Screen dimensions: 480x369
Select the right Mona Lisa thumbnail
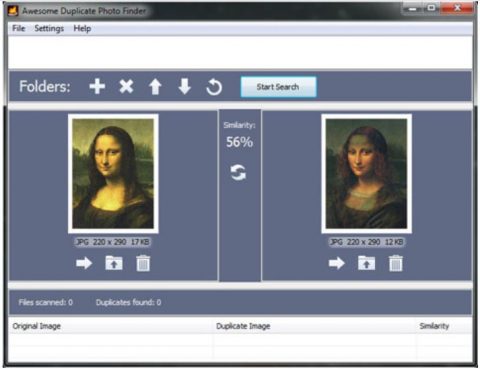(366, 174)
